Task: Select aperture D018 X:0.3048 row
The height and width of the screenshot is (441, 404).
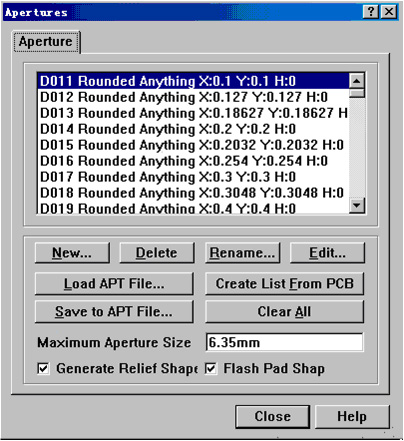Action: (193, 193)
